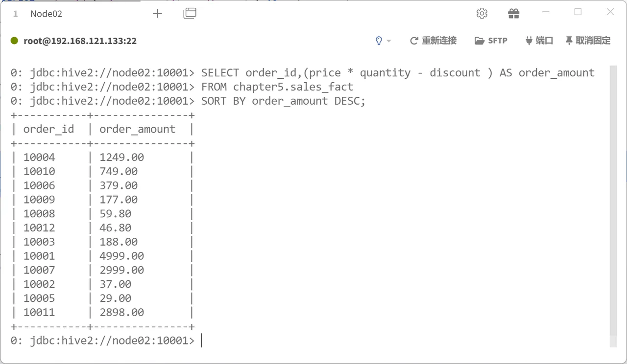Screen dimensions: 627x364
Task: Click the pushpin icon beside 取消固定
Action: [x=569, y=41]
